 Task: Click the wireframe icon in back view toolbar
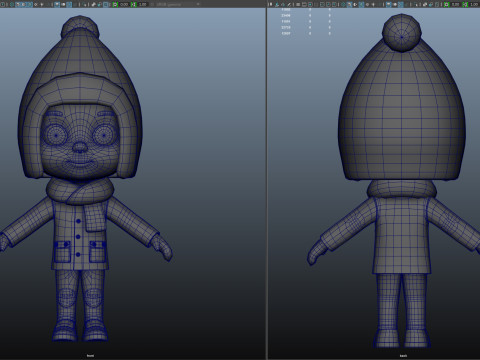343,5
